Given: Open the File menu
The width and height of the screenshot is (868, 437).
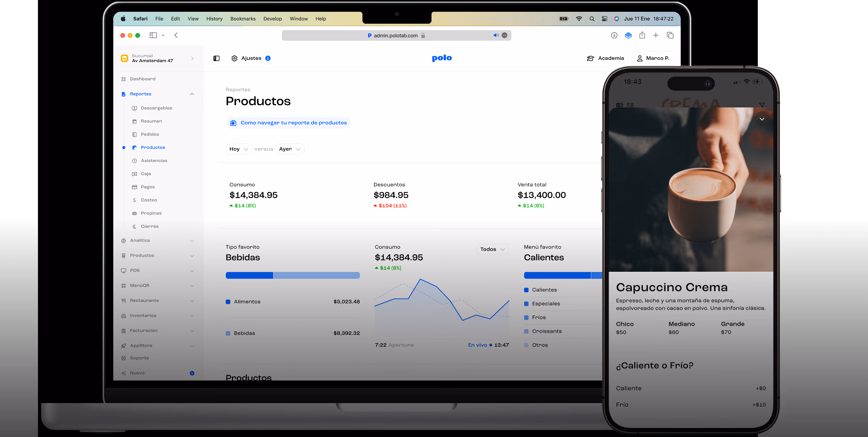Looking at the screenshot, I should 159,19.
